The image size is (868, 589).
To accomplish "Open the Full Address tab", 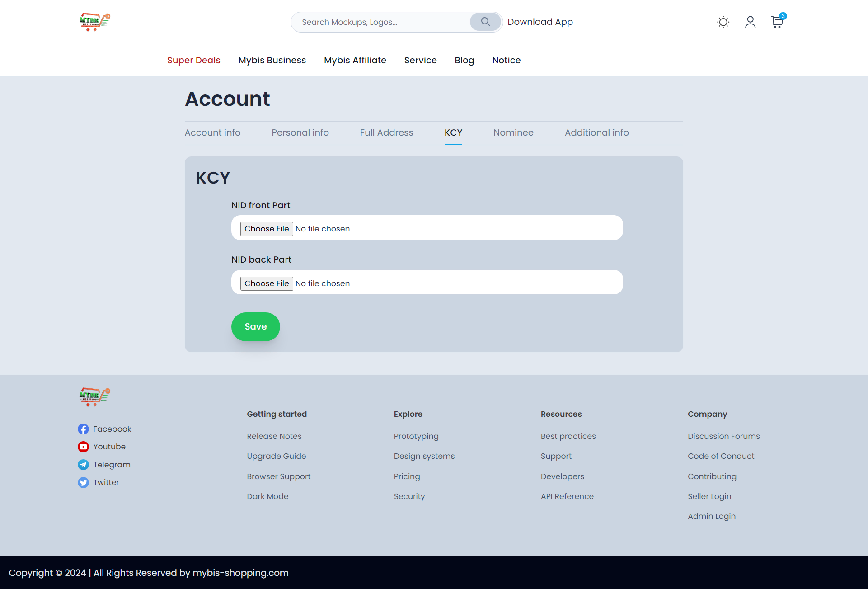I will (x=386, y=132).
